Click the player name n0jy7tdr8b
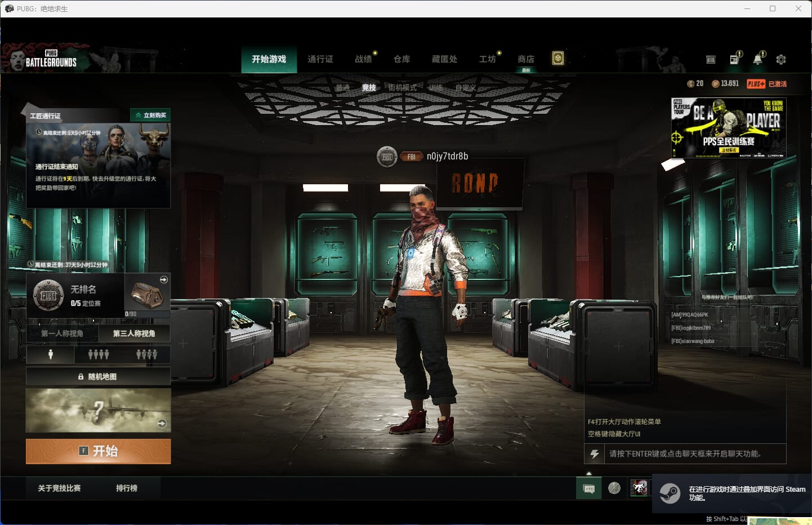The width and height of the screenshot is (812, 525). (447, 157)
